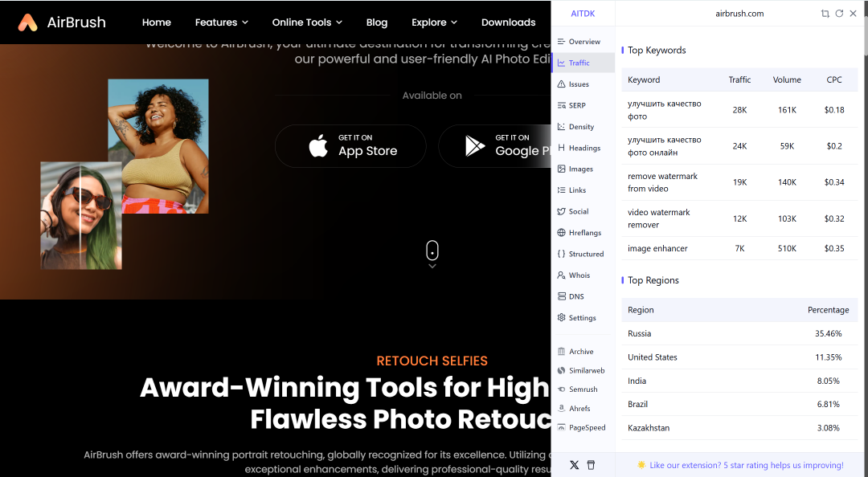Image resolution: width=868 pixels, height=477 pixels.
Task: Select the Traffic tab in AITDK
Action: (583, 63)
